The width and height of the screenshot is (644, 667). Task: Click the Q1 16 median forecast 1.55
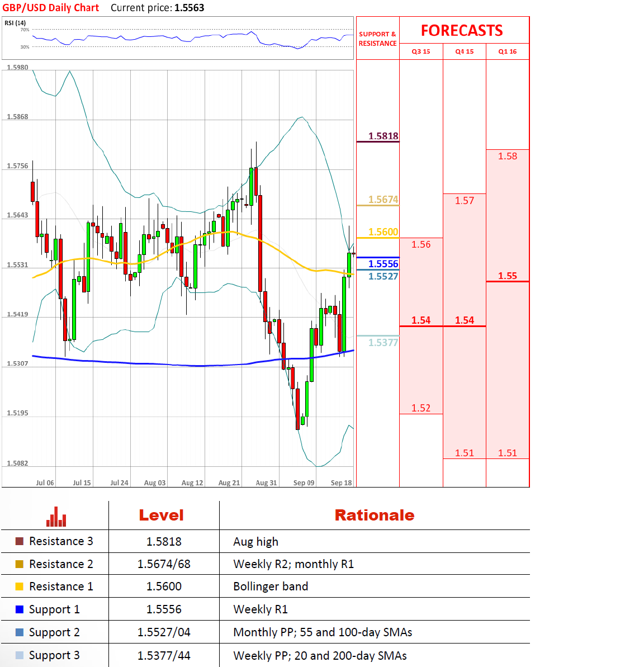tap(508, 276)
